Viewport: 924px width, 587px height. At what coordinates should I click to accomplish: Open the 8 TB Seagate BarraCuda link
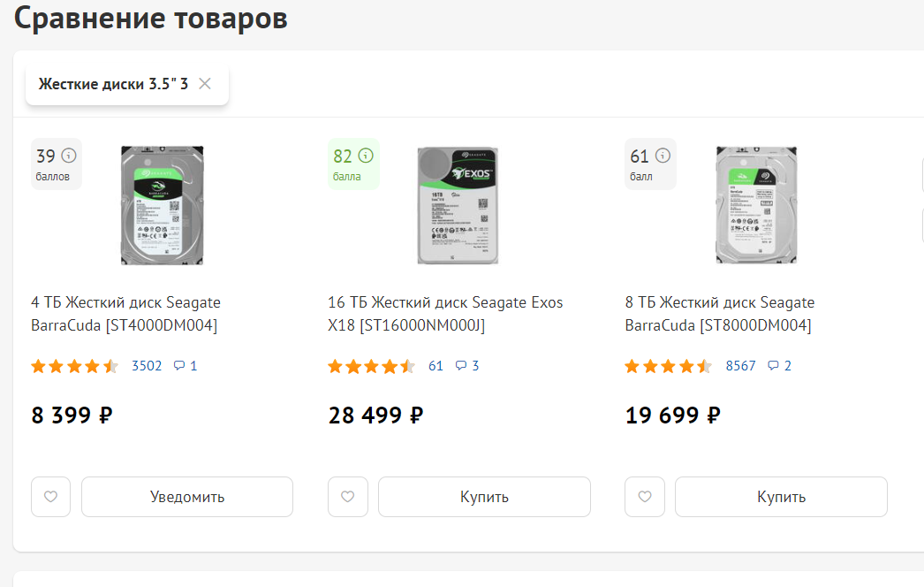point(719,314)
